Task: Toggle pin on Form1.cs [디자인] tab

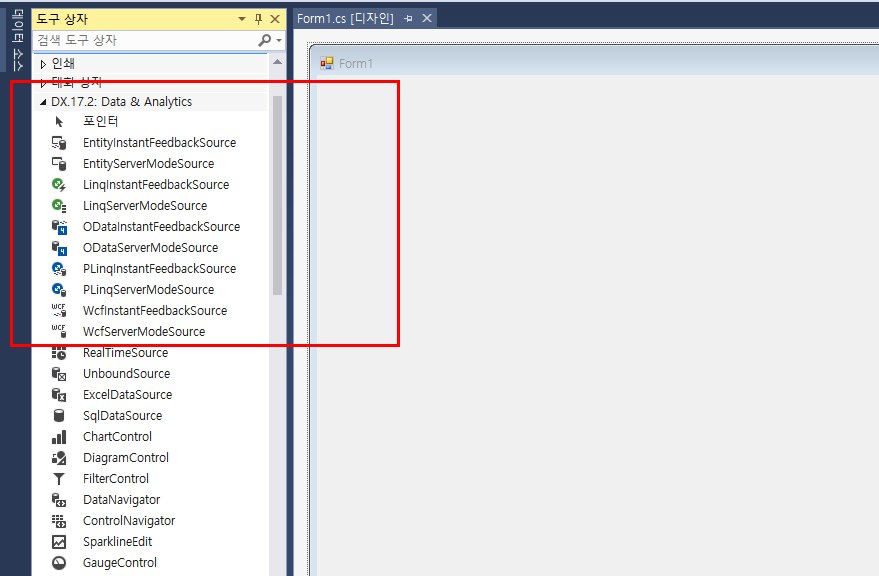Action: tap(409, 19)
